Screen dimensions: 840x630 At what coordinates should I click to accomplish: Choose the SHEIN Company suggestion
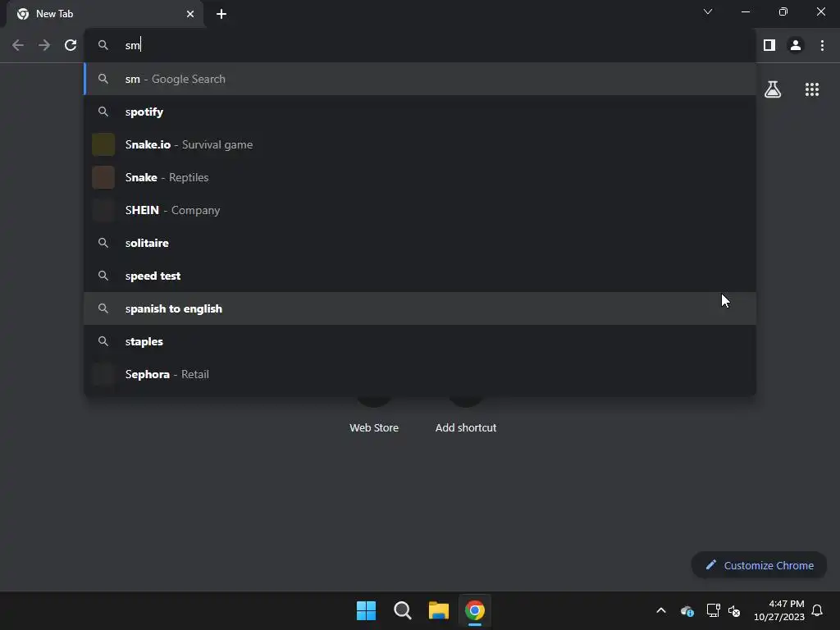[420, 210]
